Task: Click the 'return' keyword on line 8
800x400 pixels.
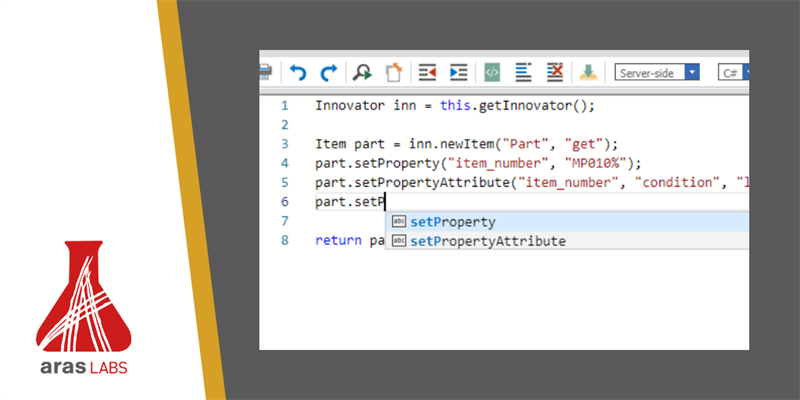Action: (x=339, y=240)
